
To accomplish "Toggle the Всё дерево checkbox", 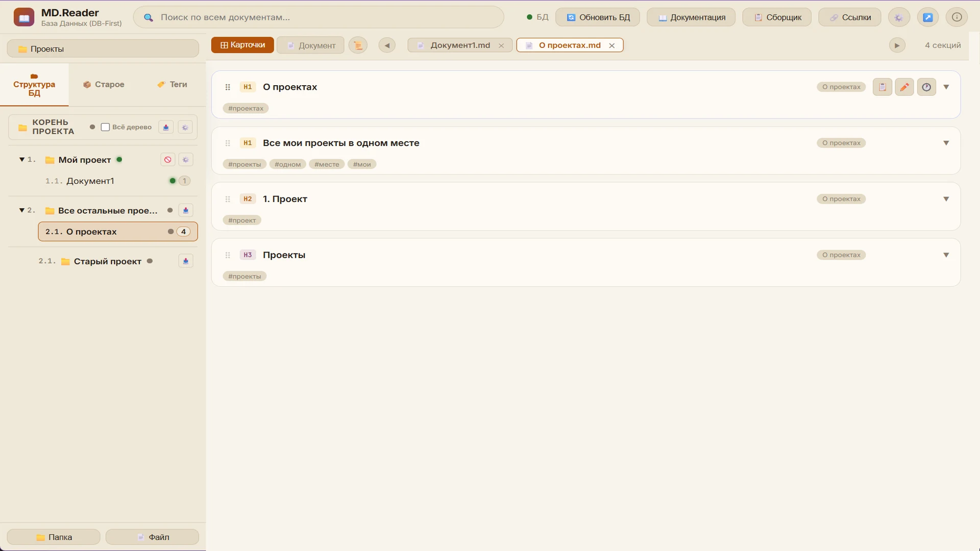I will pyautogui.click(x=105, y=127).
